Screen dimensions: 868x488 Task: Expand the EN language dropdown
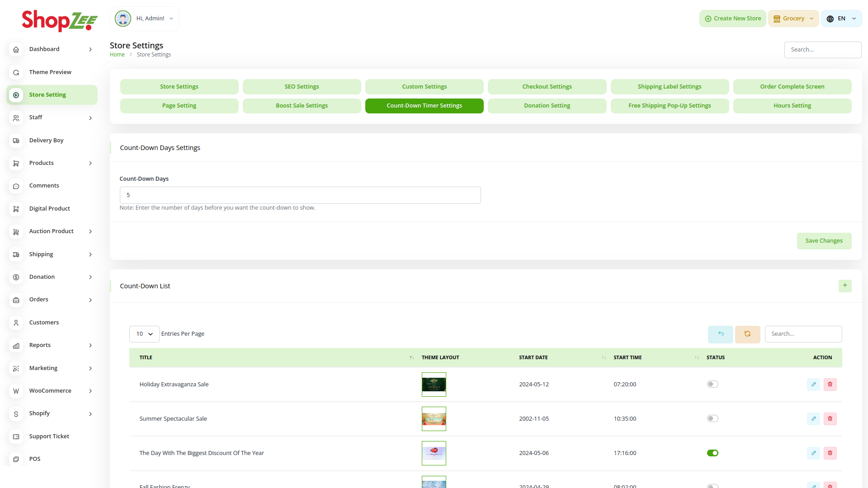tap(841, 19)
